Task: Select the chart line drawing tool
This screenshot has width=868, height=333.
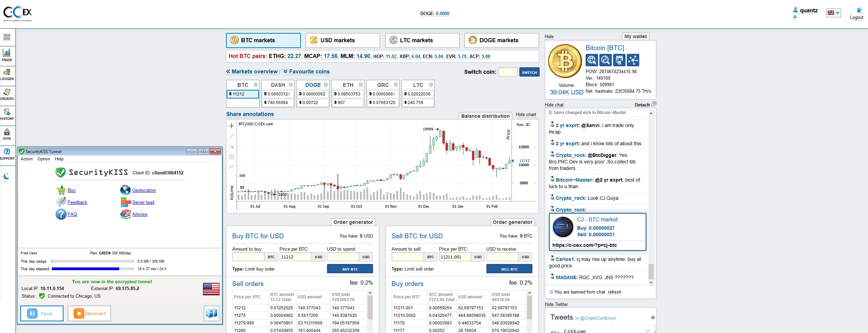Action: pyautogui.click(x=232, y=136)
